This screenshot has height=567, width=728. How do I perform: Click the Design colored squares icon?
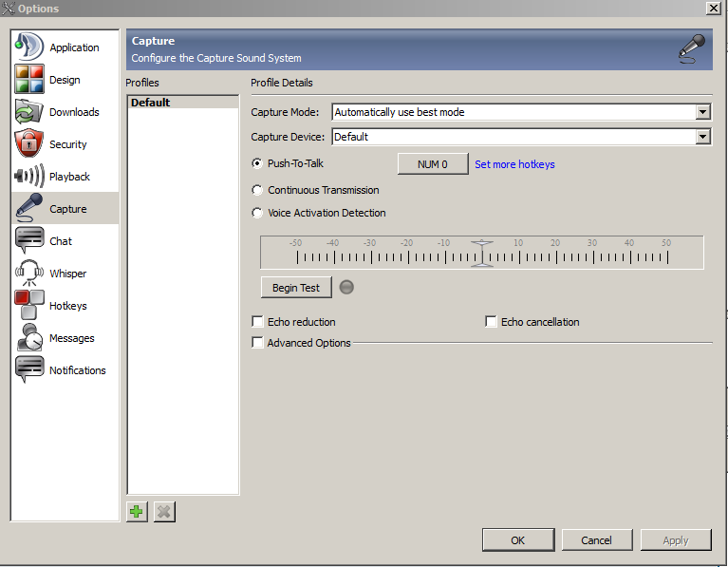coord(29,79)
